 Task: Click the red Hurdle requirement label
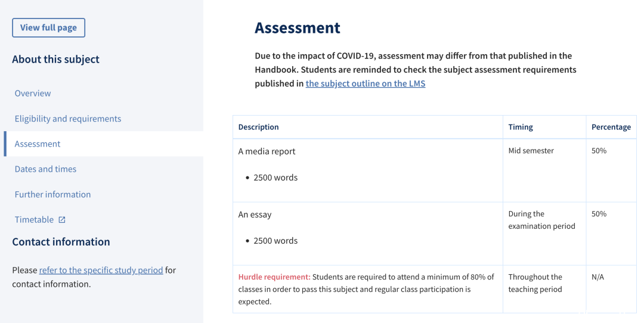(274, 277)
